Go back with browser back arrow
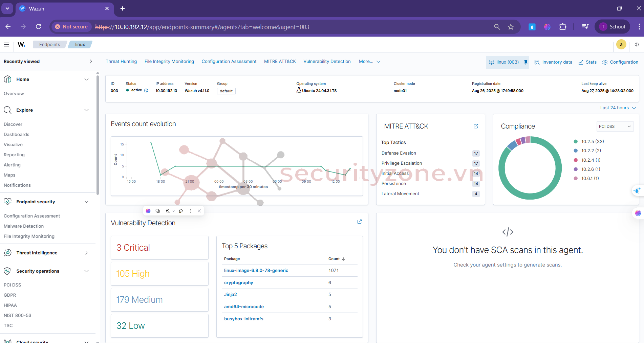This screenshot has width=644, height=343. click(x=8, y=27)
